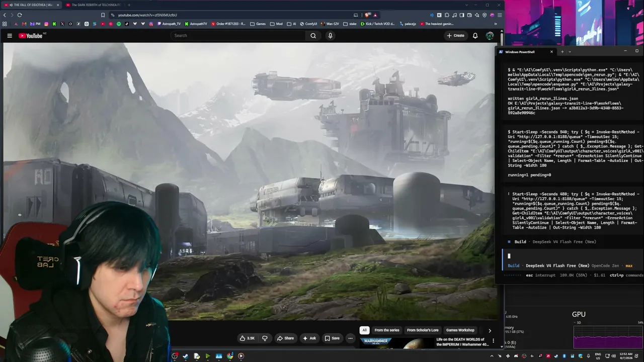
Task: Click 'written girlA_rerun_3lines.json' in the terminal
Action: [x=543, y=99]
